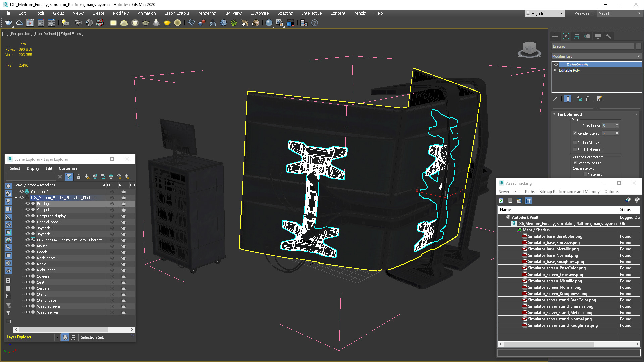Viewport: 644px width, 362px height.
Task: Click the Name (Sorted Ascending) column header
Action: coord(59,185)
